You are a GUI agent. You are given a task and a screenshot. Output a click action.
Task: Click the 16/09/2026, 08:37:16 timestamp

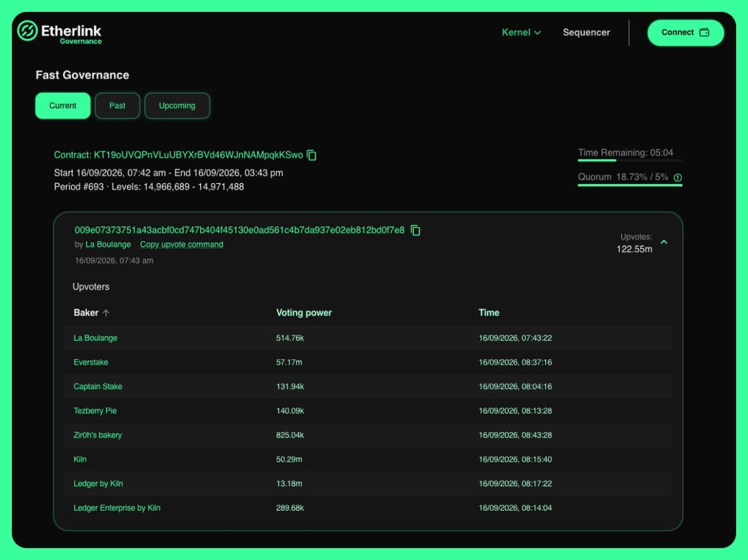(515, 362)
